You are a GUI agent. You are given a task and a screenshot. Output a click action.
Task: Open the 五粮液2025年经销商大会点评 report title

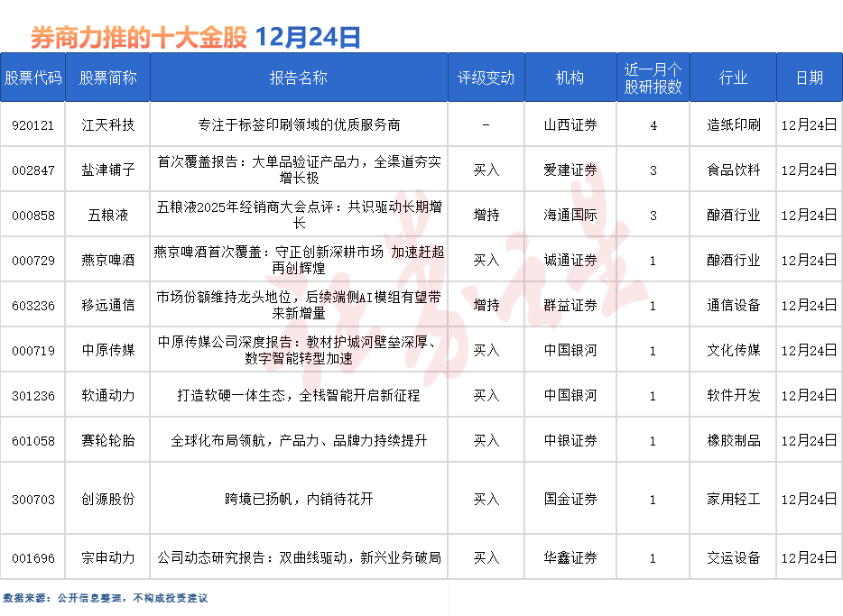click(298, 215)
